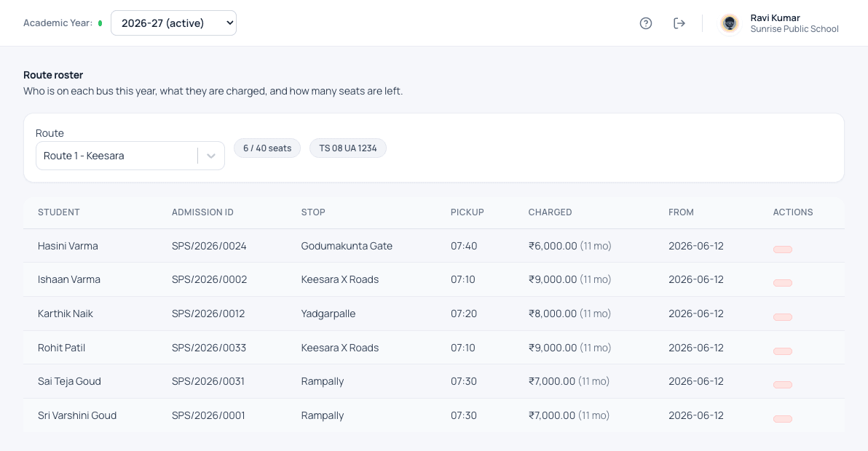
Task: Click Rampally in Sai Teja Goud's row
Action: click(x=322, y=382)
